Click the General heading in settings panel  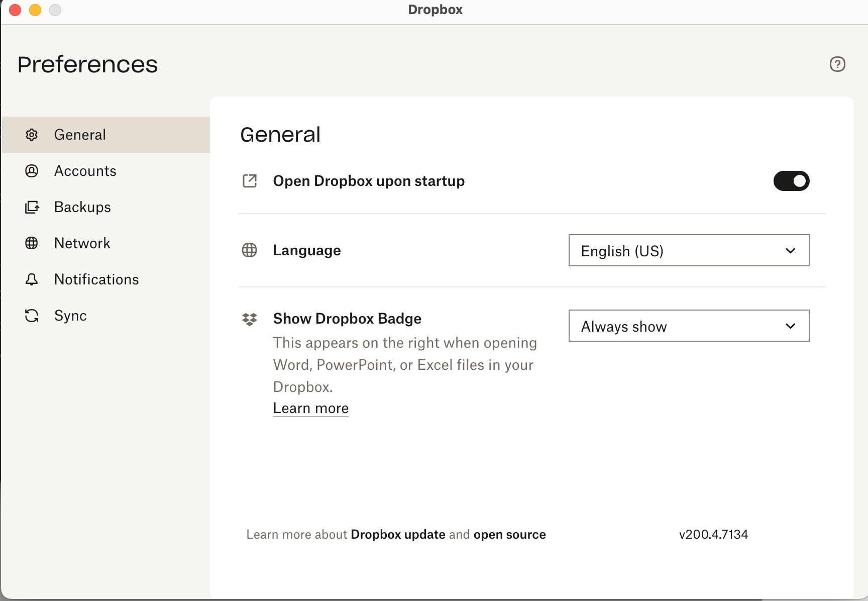tap(280, 135)
